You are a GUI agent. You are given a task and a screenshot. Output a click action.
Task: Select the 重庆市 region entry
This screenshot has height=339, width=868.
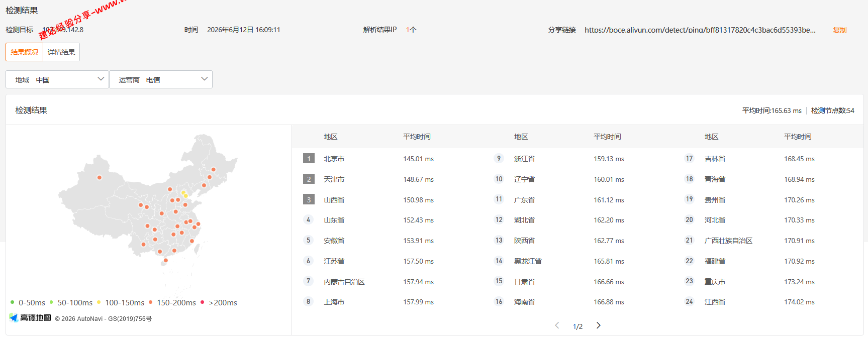[715, 282]
